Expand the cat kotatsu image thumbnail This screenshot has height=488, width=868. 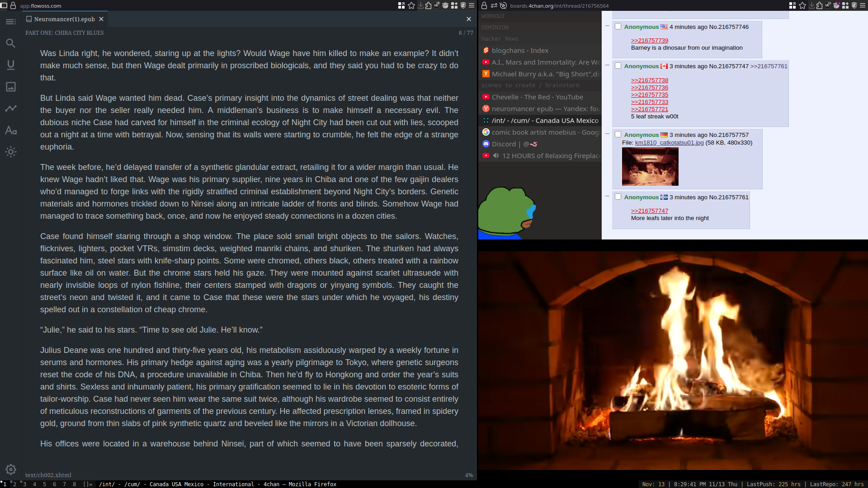pyautogui.click(x=650, y=166)
